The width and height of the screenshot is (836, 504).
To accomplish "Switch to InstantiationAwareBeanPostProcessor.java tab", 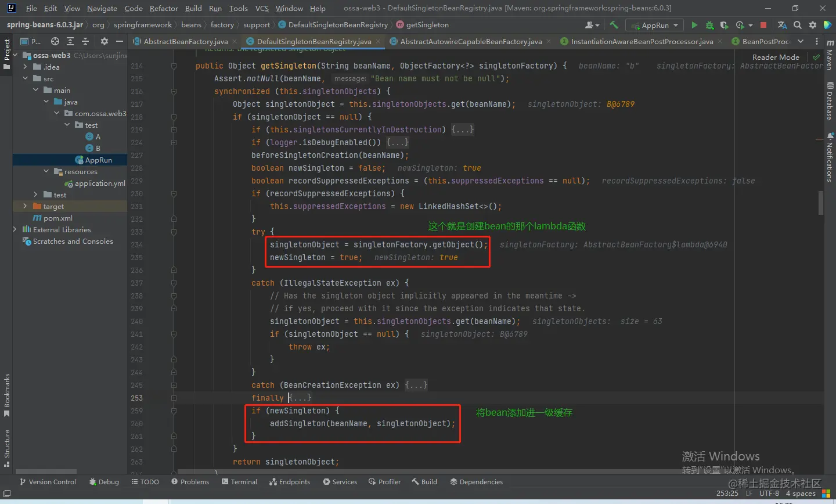I will (642, 41).
